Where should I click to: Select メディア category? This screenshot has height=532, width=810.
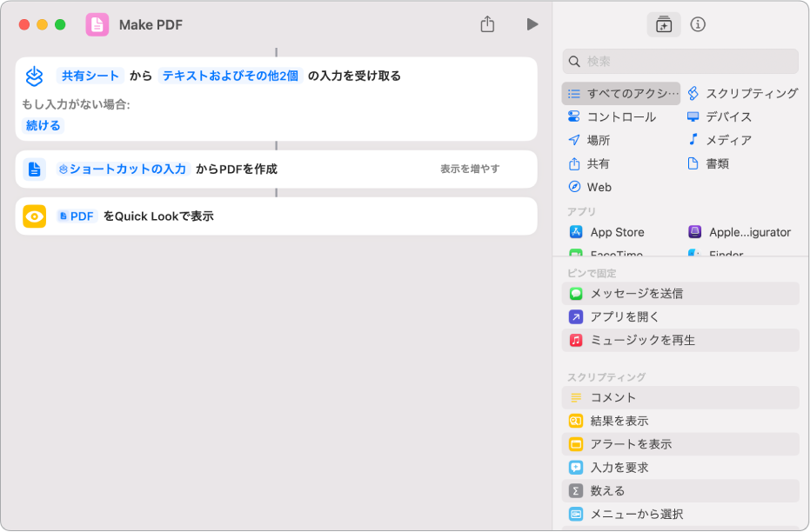point(720,140)
